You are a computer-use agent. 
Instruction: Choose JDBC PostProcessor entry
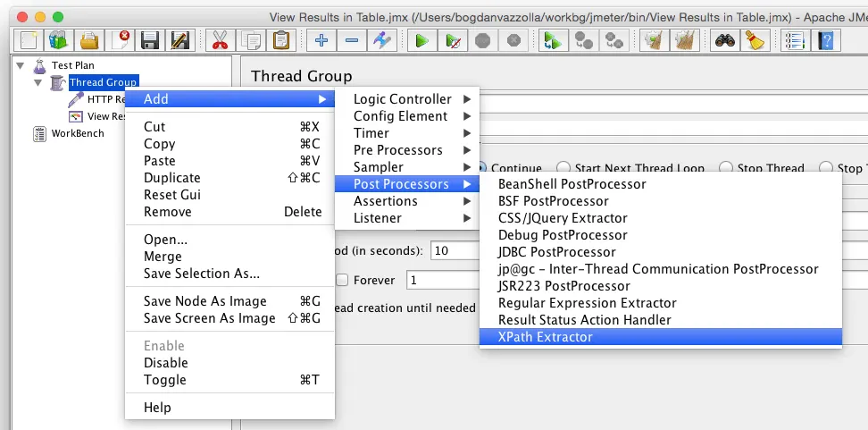(661, 252)
